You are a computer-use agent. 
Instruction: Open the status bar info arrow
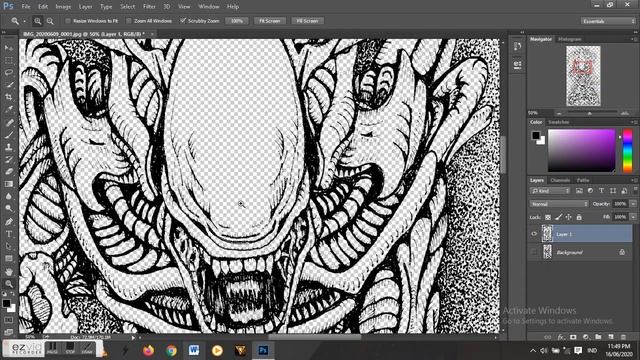click(x=133, y=338)
